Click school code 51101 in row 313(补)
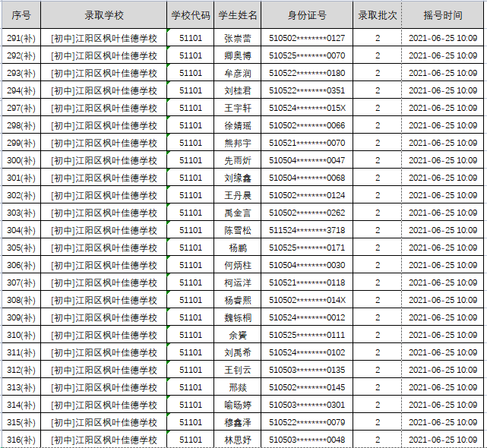487x448 pixels. [191, 387]
